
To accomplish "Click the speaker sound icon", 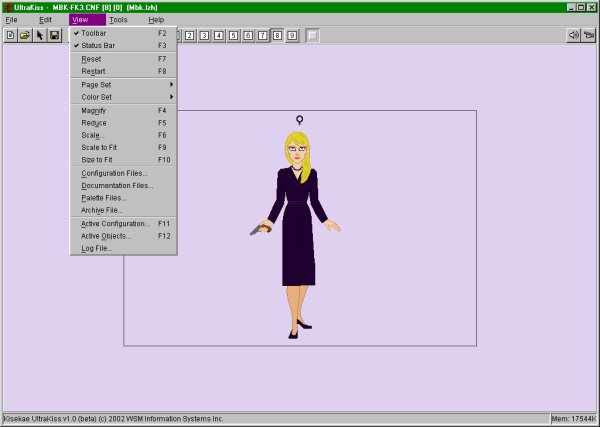I will point(574,35).
